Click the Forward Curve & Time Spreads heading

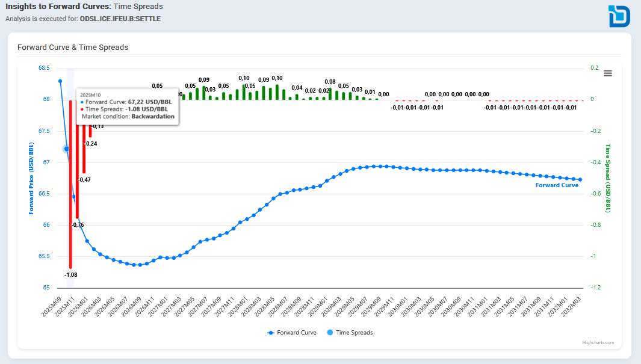(x=73, y=48)
